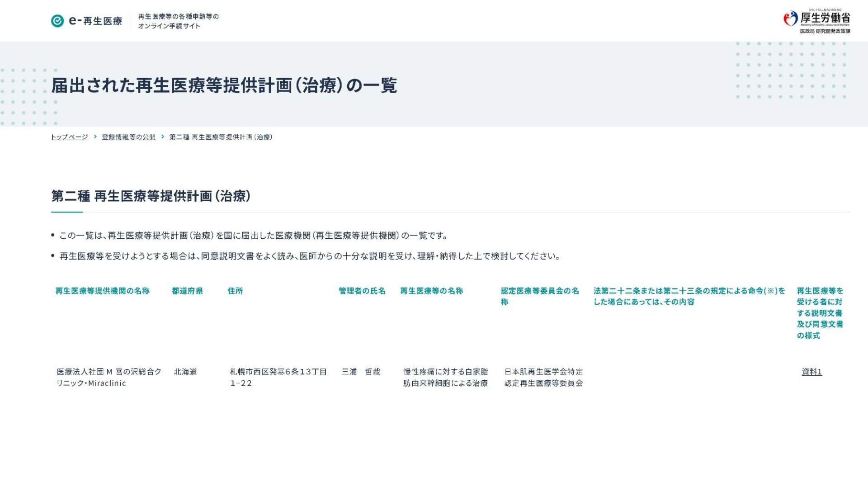Click the 第二種 再生医療等提供計画(治療) section heading
The width and height of the screenshot is (868, 496).
click(x=151, y=196)
